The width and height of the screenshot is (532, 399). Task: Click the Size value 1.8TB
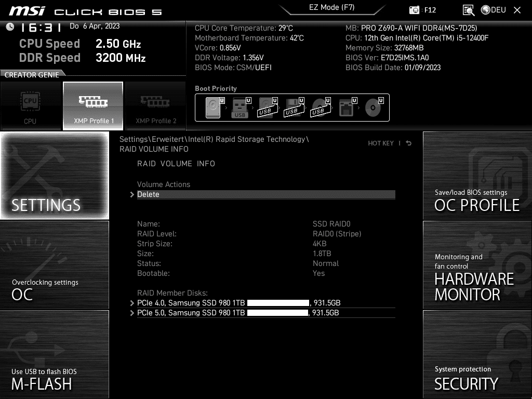[x=322, y=254]
